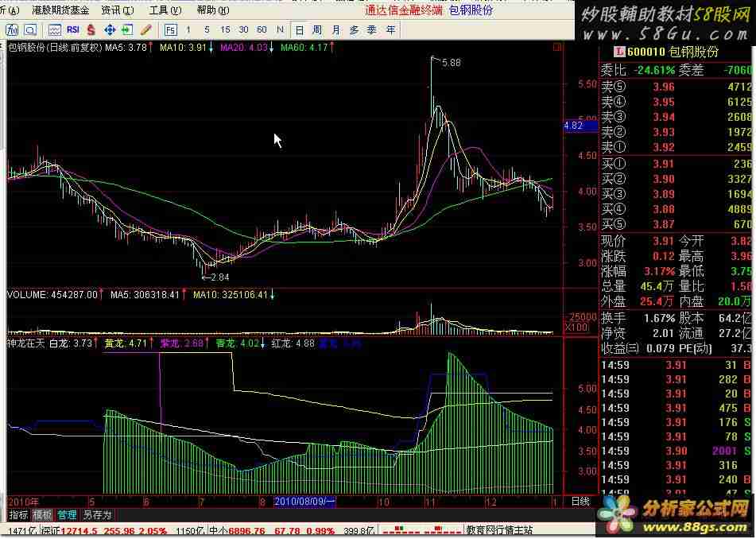This screenshot has height=539, width=756.
Task: Click the Fs time-share chart icon
Action: pyautogui.click(x=170, y=30)
